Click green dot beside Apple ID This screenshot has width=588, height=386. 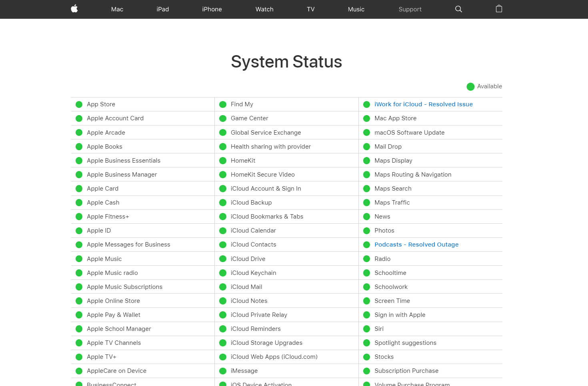[79, 231]
